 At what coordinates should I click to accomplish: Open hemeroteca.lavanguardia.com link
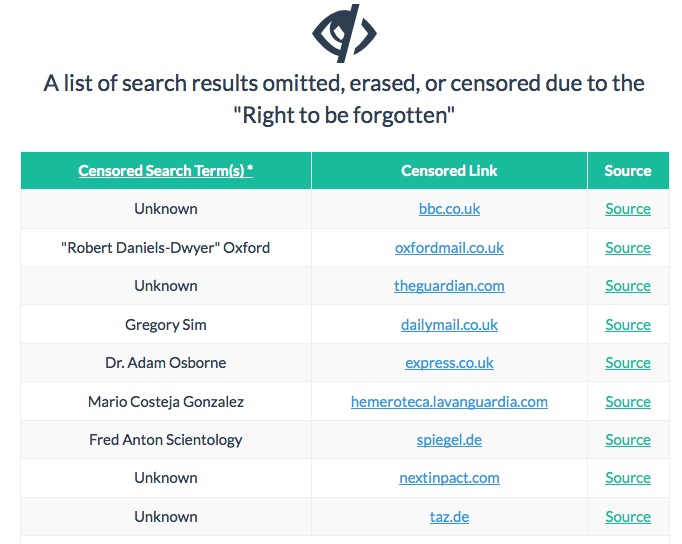[x=449, y=402]
